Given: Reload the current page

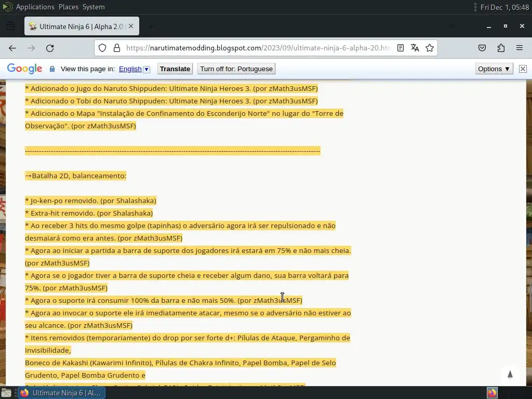Looking at the screenshot, I should coord(50,48).
